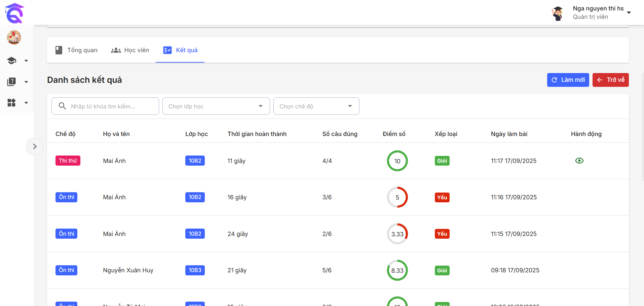Click the Xếp loại column header
Screen dimensions: 644x306
446,134
